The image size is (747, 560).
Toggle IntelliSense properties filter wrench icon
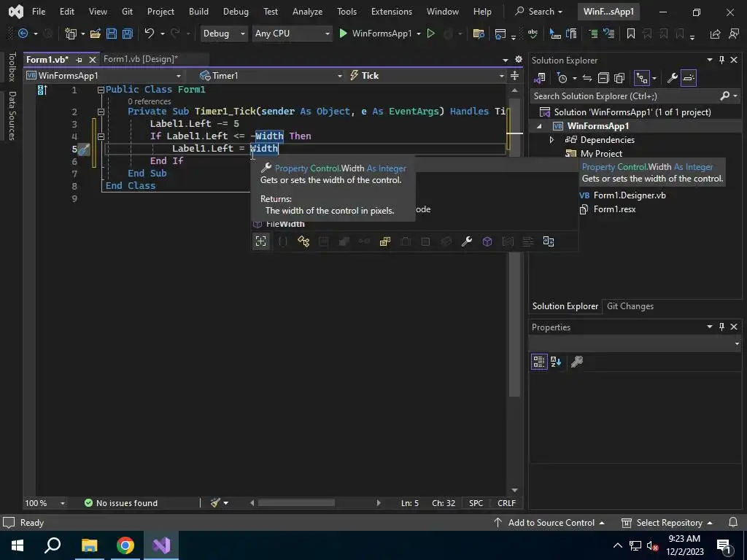[x=467, y=241]
